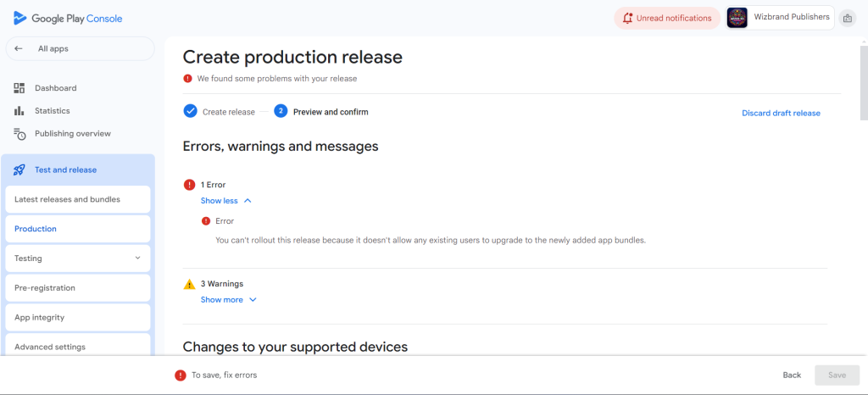Expand the Testing menu chevron

click(x=138, y=258)
